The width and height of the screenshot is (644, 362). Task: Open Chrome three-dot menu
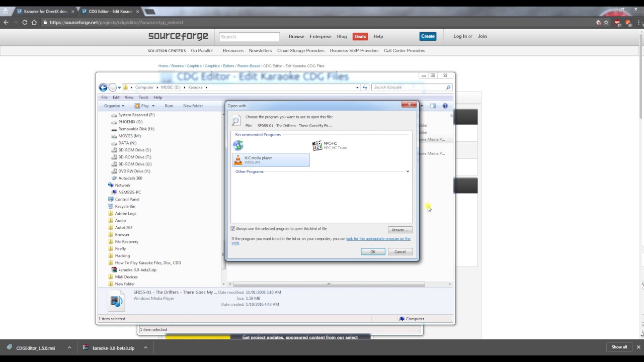(x=638, y=23)
